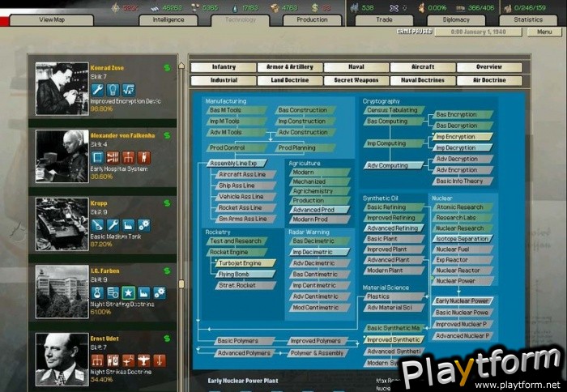Click Krupp's wrench specialty icon
The width and height of the screenshot is (567, 392).
113,225
